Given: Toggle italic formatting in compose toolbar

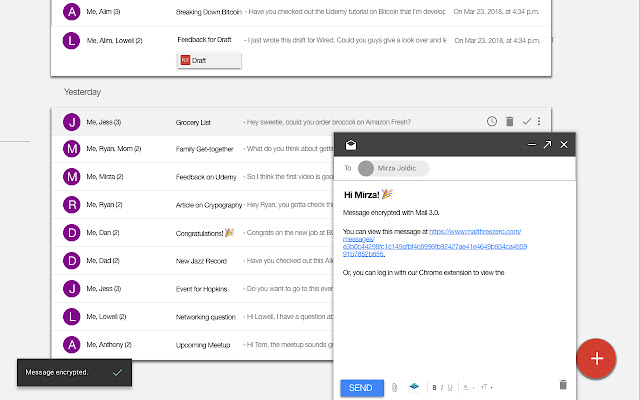Looking at the screenshot, I should click(x=443, y=387).
